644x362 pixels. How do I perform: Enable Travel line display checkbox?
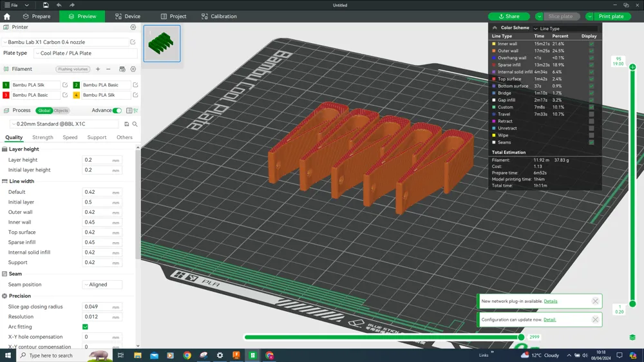[x=591, y=114]
